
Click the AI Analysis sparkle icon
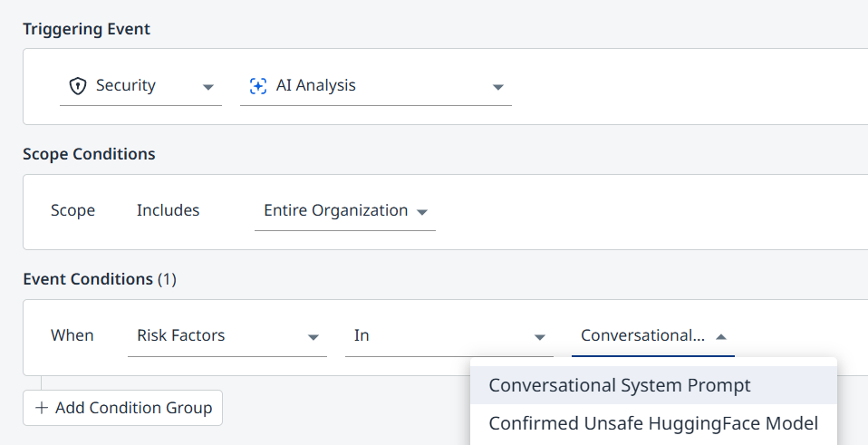[x=258, y=86]
